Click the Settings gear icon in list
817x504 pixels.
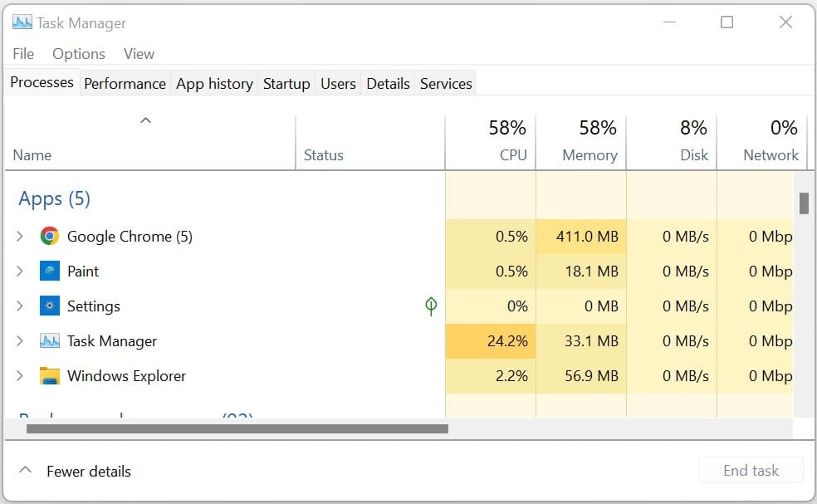point(50,306)
